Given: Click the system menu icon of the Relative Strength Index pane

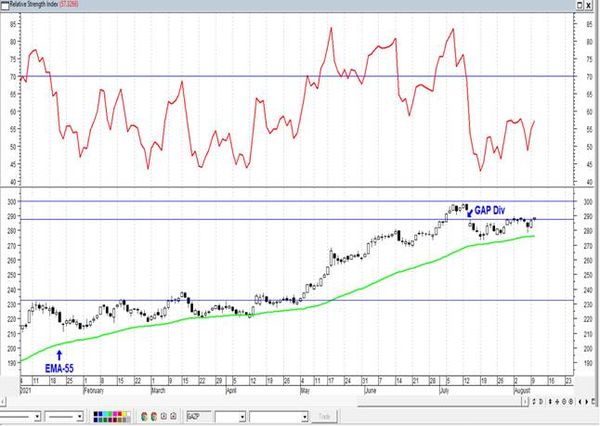Looking at the screenshot, I should point(5,5).
